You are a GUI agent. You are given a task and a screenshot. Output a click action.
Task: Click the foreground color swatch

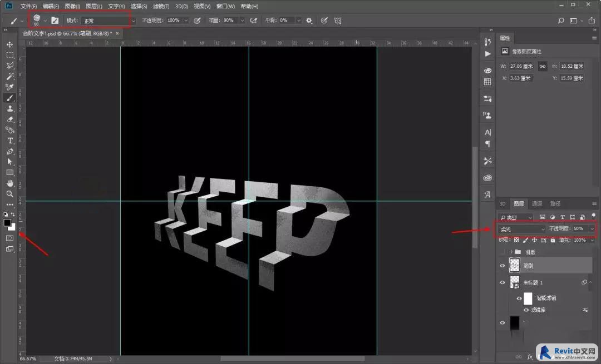pos(7,223)
